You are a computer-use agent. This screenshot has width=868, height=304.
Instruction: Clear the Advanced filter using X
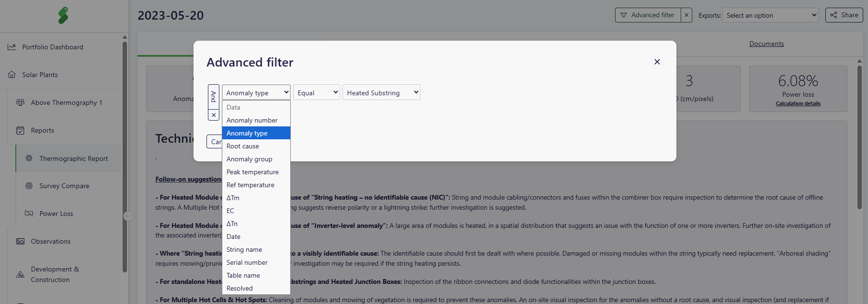point(686,15)
